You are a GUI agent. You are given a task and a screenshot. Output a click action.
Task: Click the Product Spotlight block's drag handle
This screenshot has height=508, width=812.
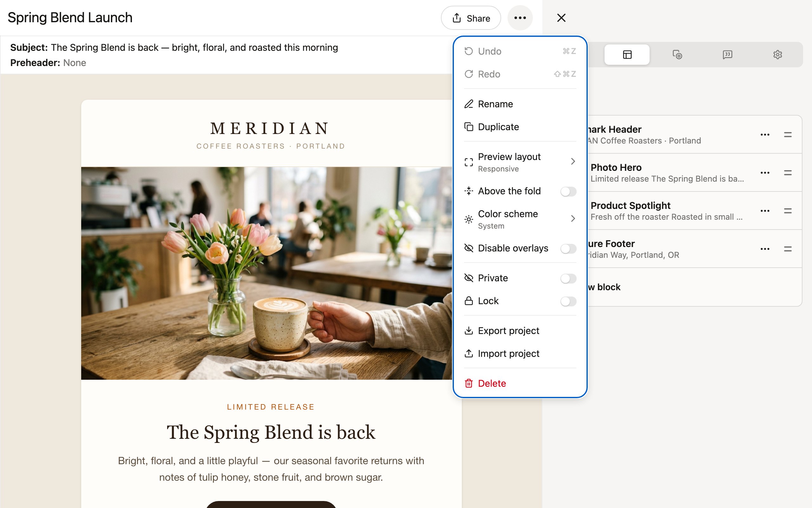coord(788,211)
